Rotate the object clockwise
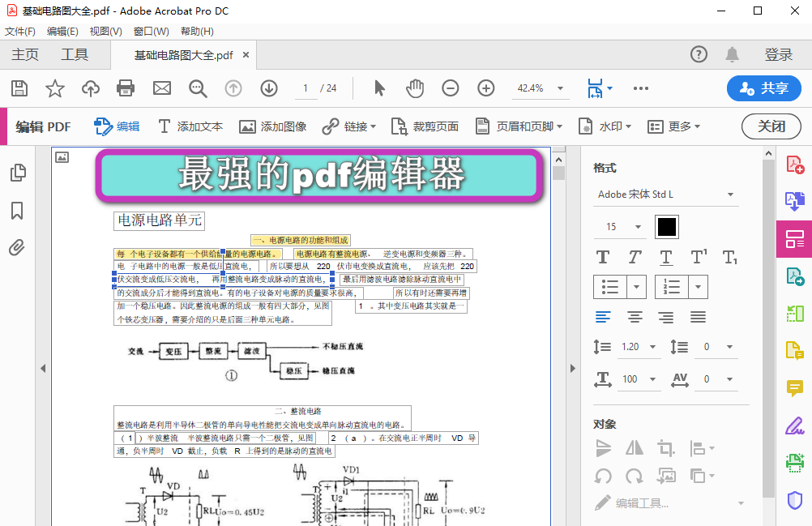The height and width of the screenshot is (526, 812). click(x=635, y=475)
